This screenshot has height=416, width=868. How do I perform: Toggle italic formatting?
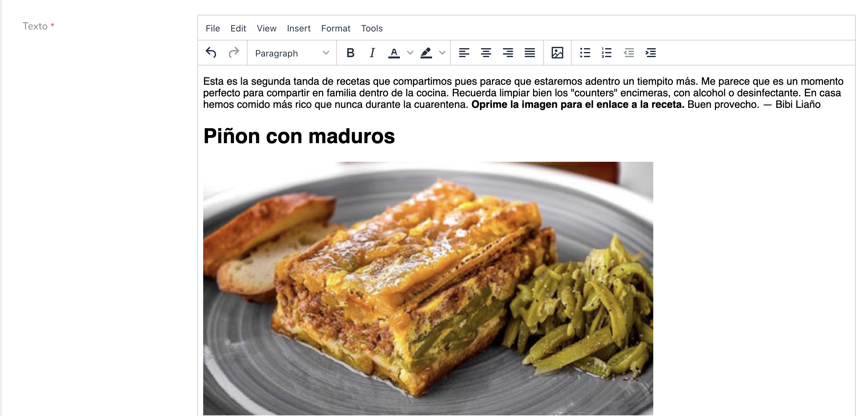[x=372, y=53]
